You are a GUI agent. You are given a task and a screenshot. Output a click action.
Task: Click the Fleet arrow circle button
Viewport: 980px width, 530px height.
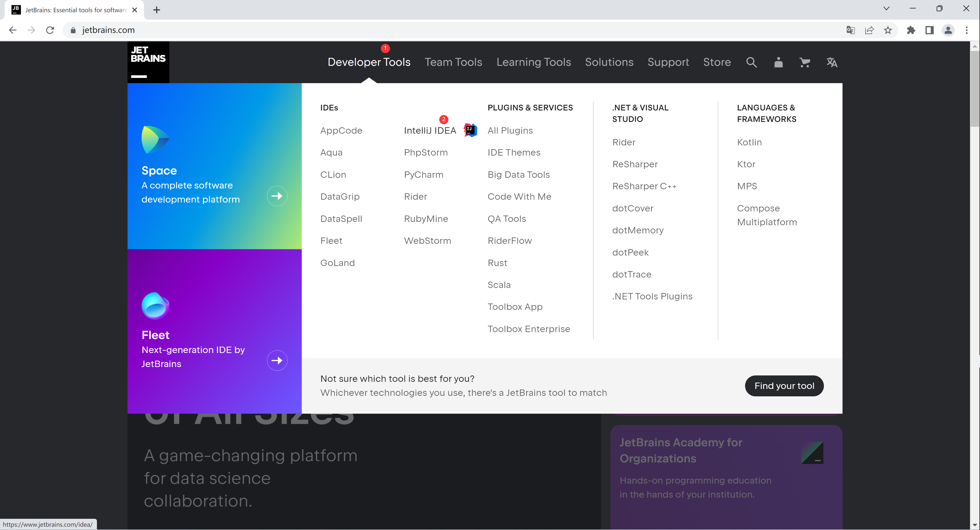pyautogui.click(x=277, y=360)
